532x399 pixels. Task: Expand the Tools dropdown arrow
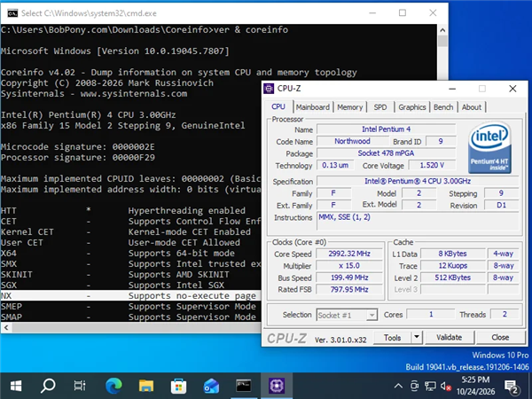[x=417, y=338]
